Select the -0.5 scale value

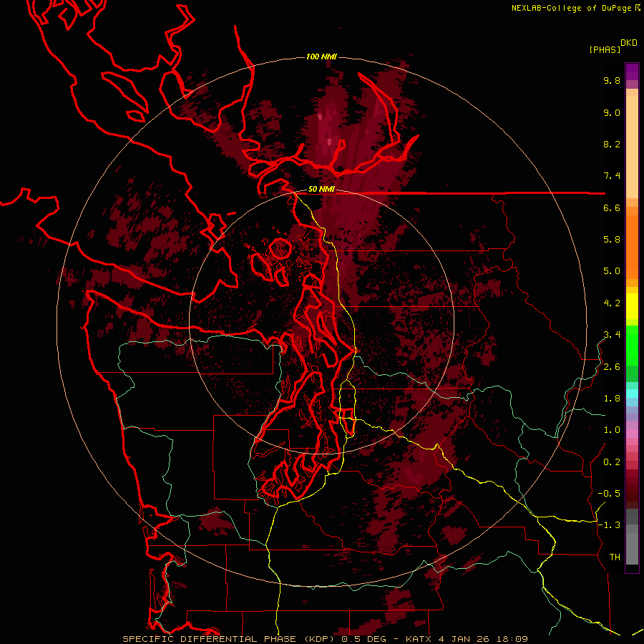coord(609,494)
